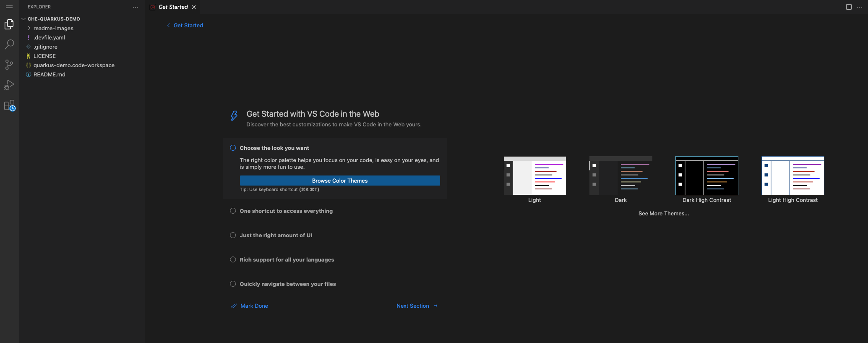Open the Run and Debug view
This screenshot has height=343, width=868.
(x=9, y=85)
